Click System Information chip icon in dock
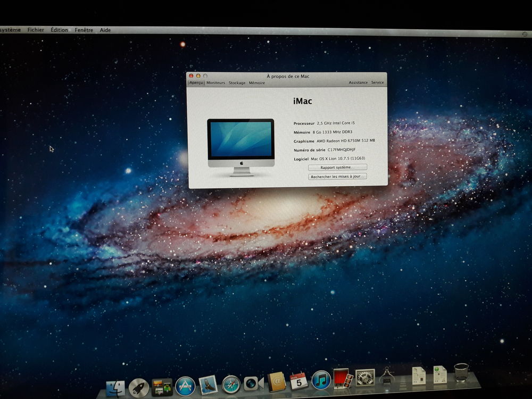 [387, 376]
